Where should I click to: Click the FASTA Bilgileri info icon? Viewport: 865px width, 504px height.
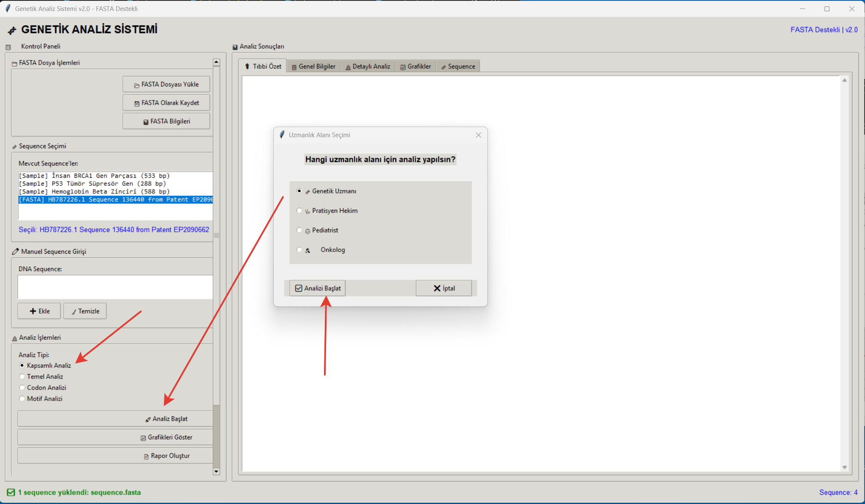coord(146,122)
